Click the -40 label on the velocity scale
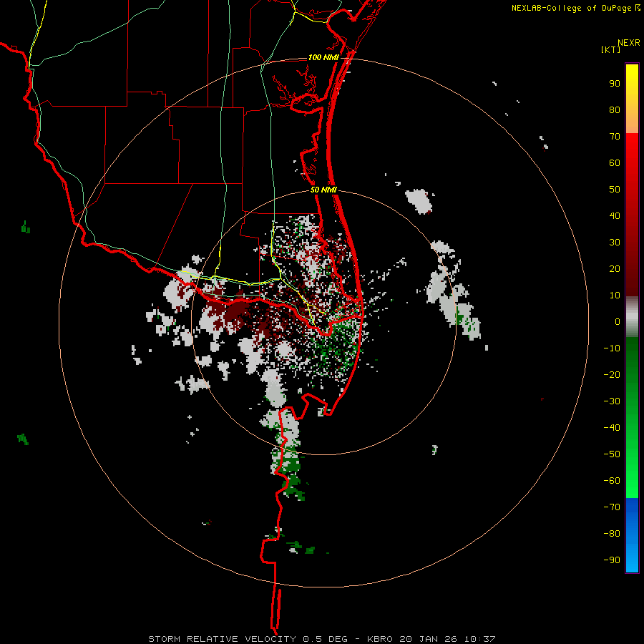644x644 pixels. [x=612, y=428]
